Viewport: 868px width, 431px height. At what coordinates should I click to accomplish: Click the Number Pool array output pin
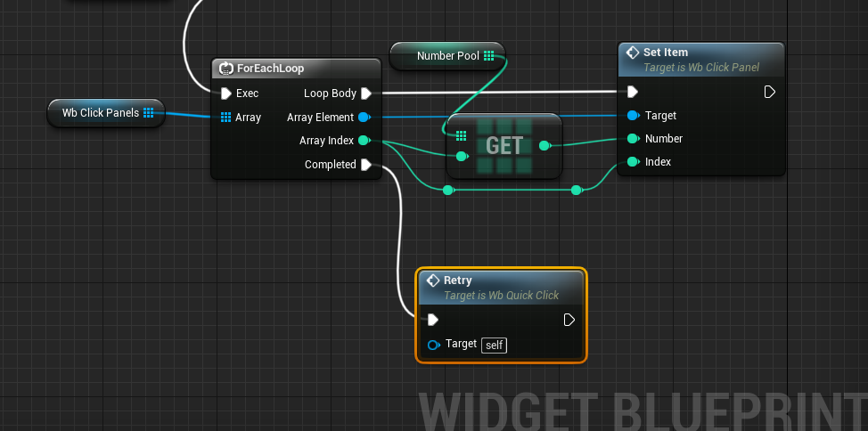click(x=488, y=56)
